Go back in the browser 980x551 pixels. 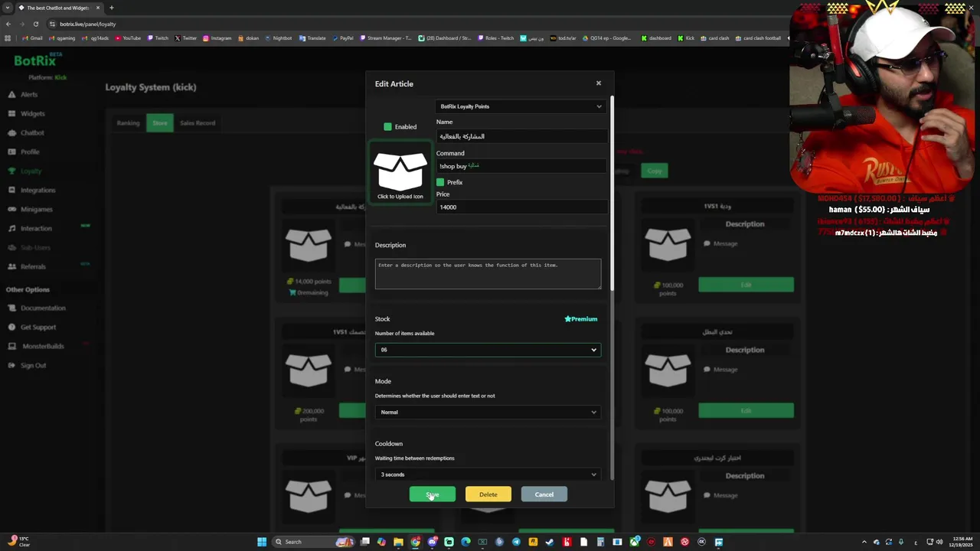click(x=8, y=24)
